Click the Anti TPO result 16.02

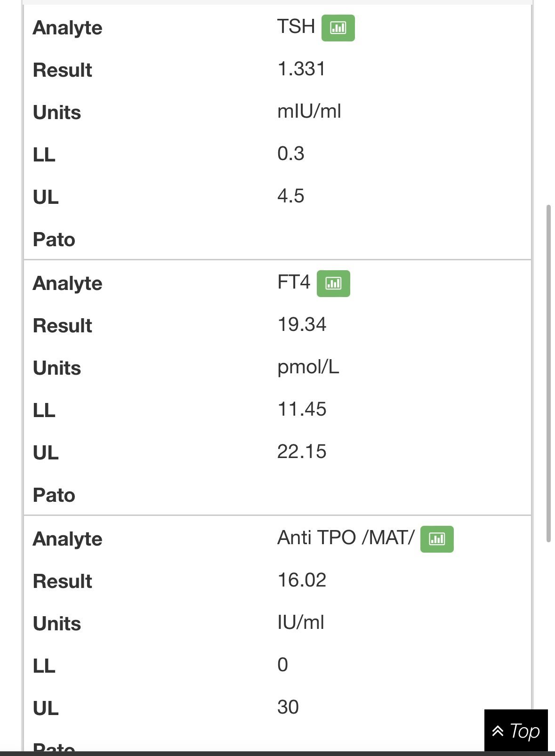[x=302, y=580]
